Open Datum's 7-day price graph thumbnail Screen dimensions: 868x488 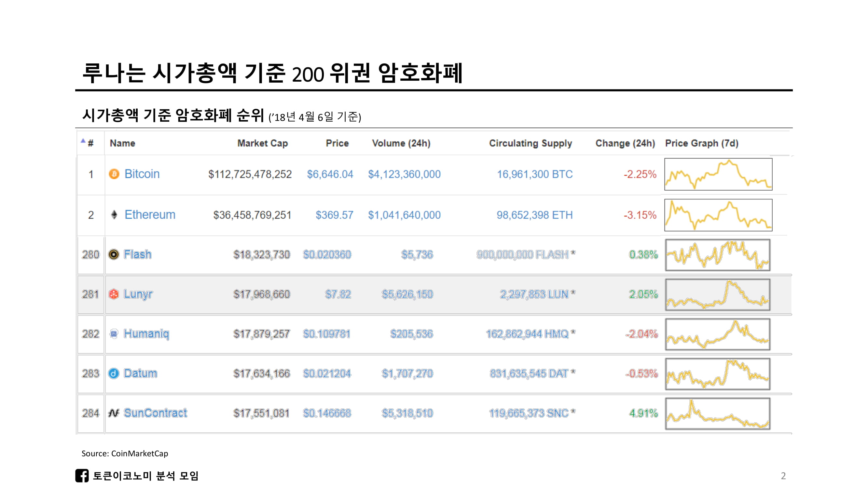(x=718, y=374)
